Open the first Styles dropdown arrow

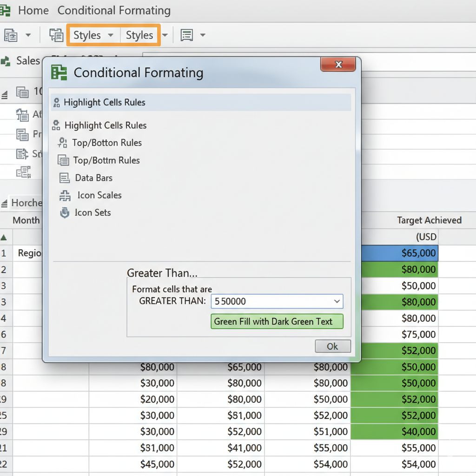[110, 35]
